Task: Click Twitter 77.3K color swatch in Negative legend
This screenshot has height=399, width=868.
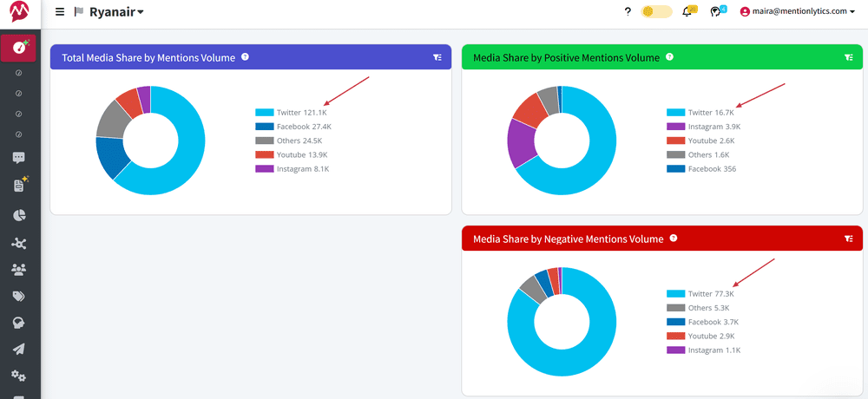Action: [675, 294]
